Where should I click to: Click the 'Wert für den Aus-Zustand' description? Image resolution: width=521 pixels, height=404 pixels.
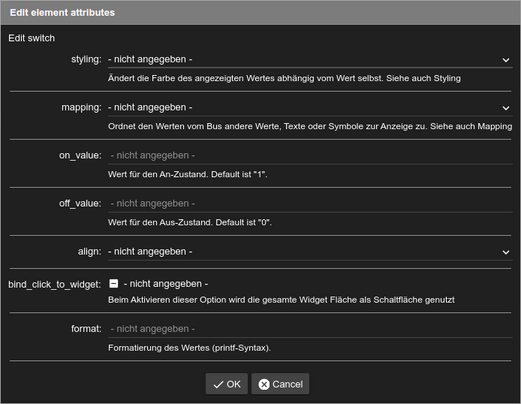coord(190,222)
